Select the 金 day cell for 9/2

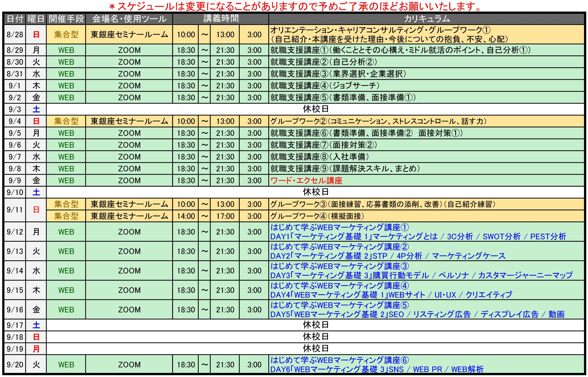point(36,97)
